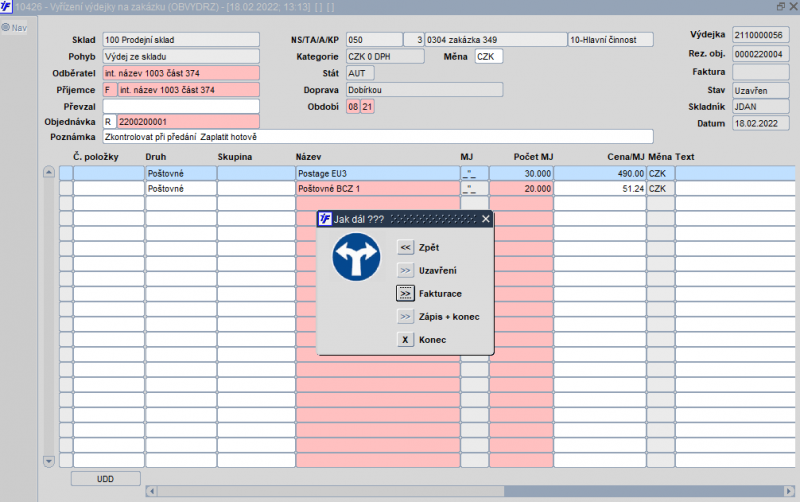This screenshot has width=800, height=502.
Task: Click the Objednávka type field 'R'
Action: pyautogui.click(x=110, y=122)
